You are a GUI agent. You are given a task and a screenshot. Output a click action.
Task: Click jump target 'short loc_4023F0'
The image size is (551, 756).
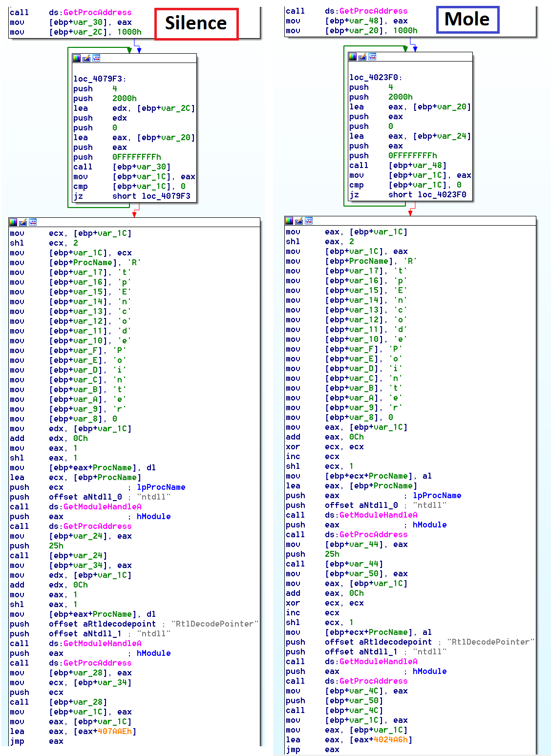click(427, 195)
